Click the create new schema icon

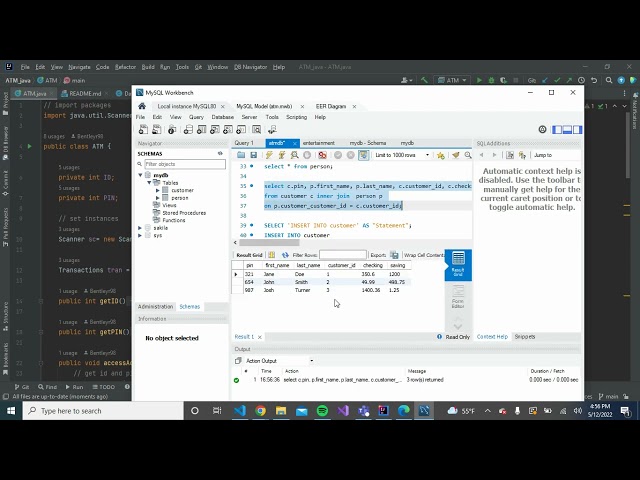pos(188,130)
